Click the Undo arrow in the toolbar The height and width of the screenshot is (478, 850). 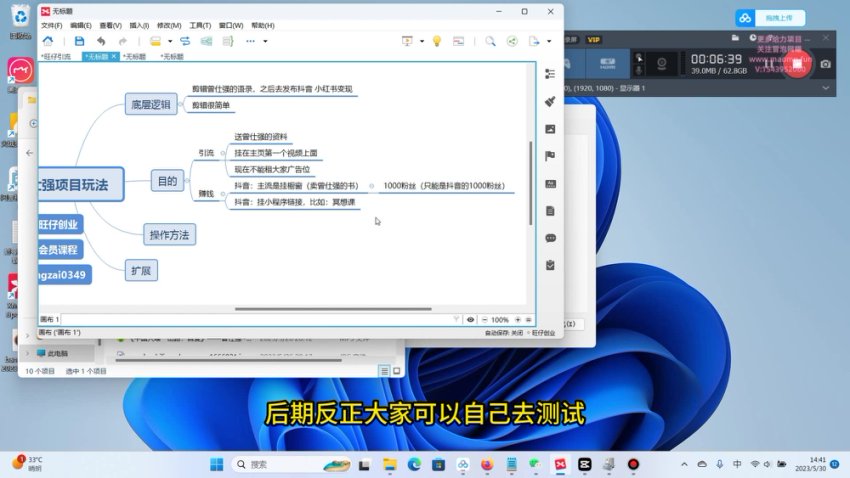tap(101, 41)
